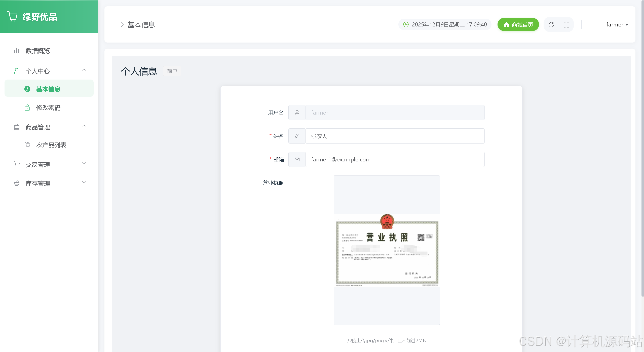The width and height of the screenshot is (644, 352).
Task: Click the refresh icon in header
Action: click(x=551, y=25)
